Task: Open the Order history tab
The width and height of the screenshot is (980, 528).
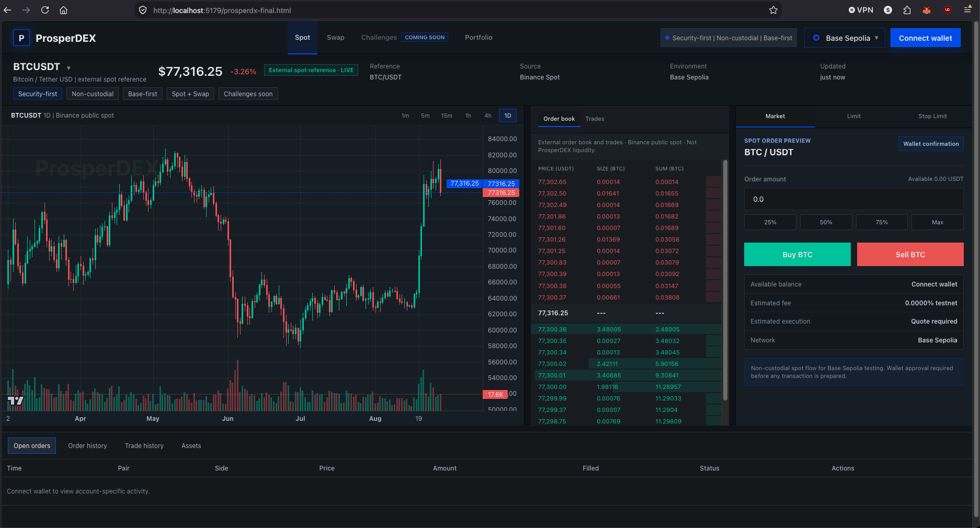Action: [x=87, y=446]
